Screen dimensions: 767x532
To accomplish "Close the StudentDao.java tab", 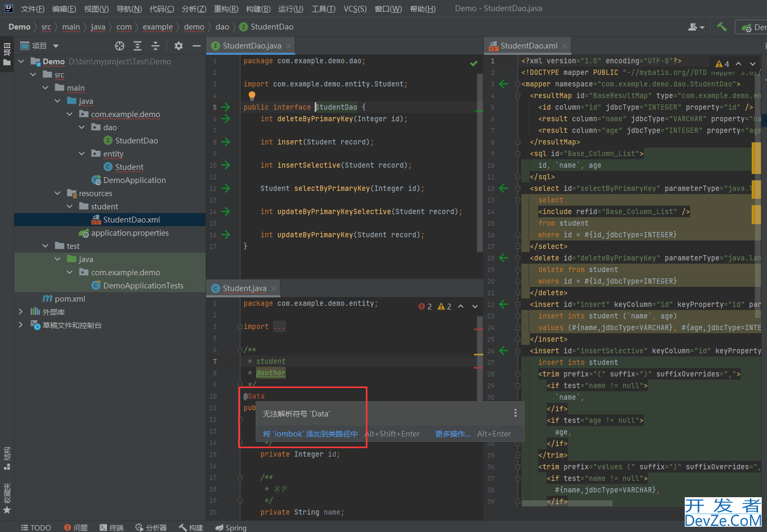I will pyautogui.click(x=288, y=46).
